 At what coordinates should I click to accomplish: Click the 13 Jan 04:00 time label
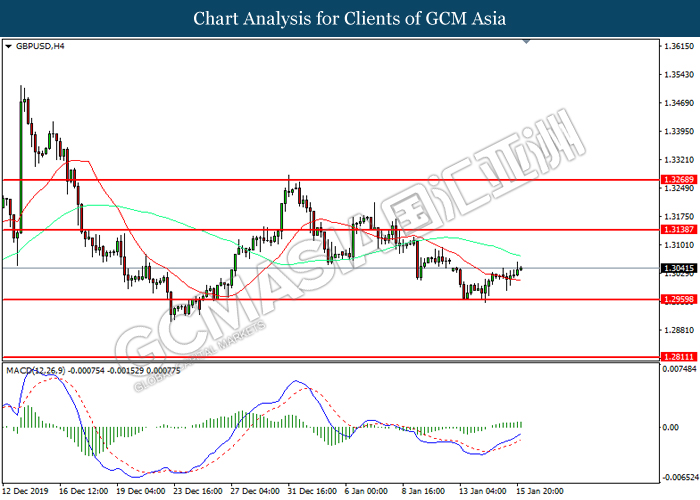pyautogui.click(x=483, y=491)
